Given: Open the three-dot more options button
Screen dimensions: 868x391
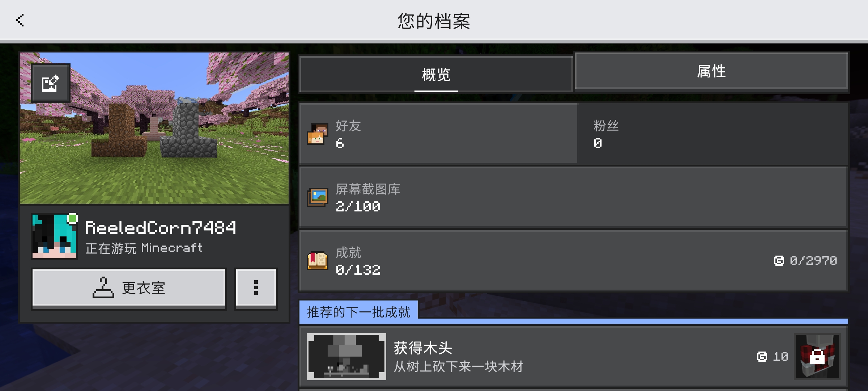Looking at the screenshot, I should (256, 288).
